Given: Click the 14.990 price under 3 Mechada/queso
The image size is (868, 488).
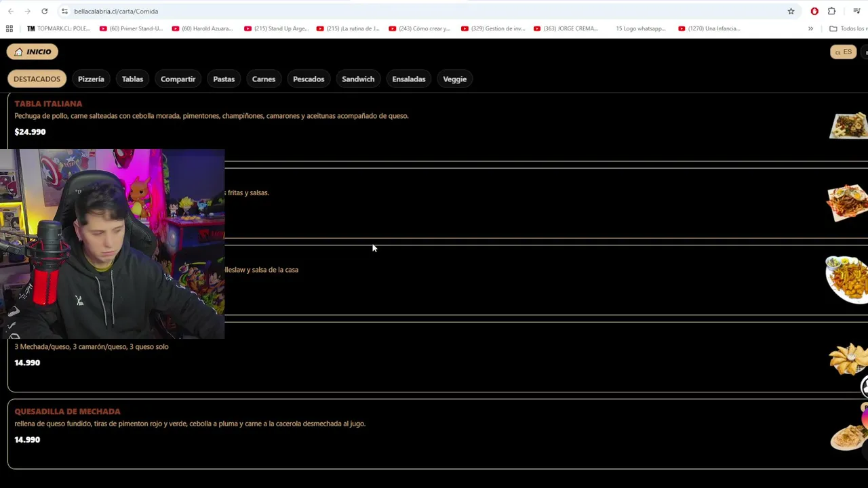Looking at the screenshot, I should pos(27,363).
